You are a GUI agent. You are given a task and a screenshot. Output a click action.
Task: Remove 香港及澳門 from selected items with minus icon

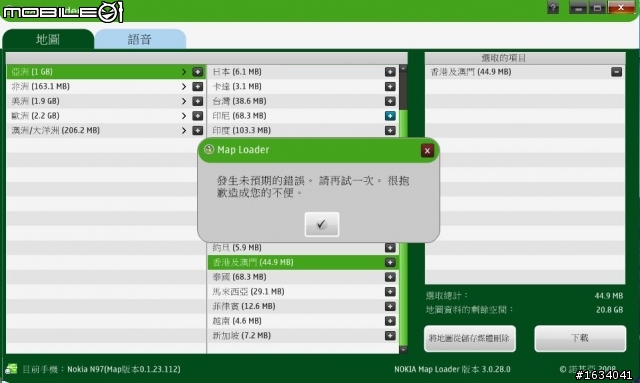coord(616,72)
